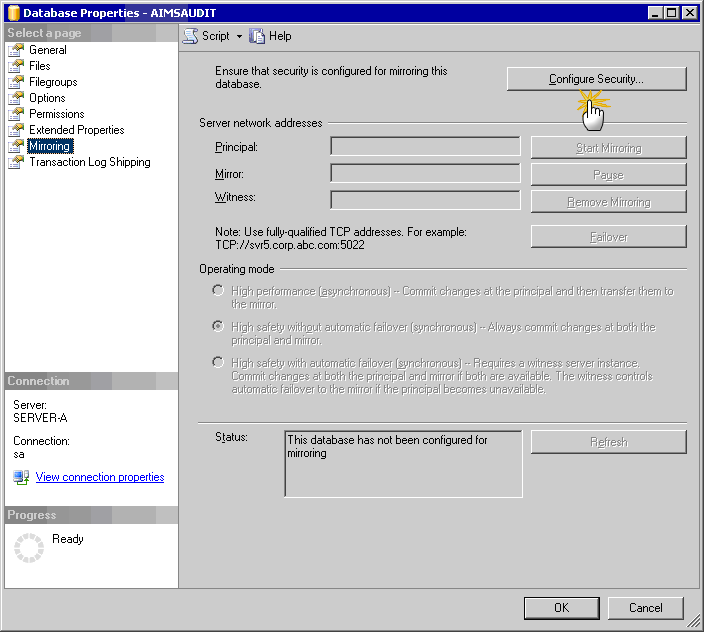Select High safety without automatic failover
The image size is (704, 632).
[218, 327]
